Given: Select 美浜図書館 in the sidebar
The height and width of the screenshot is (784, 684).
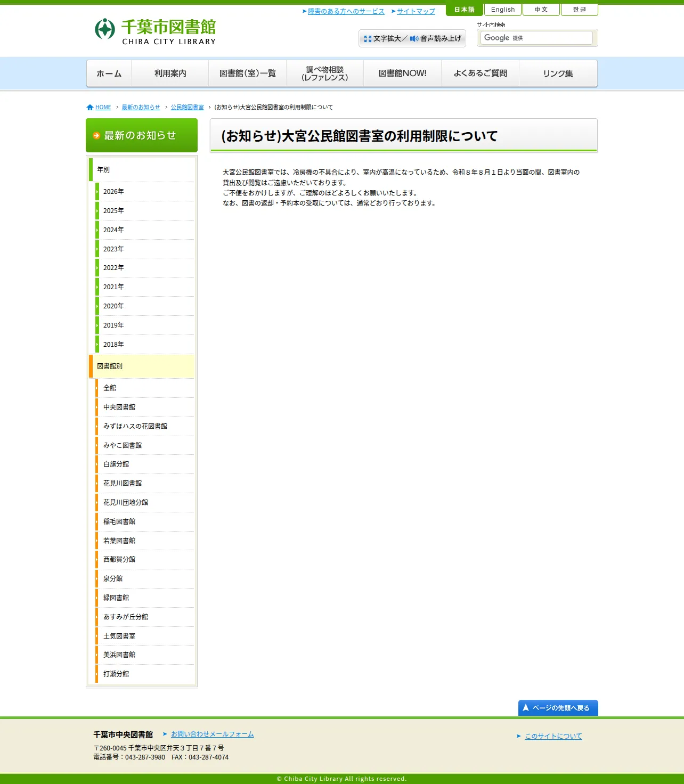Looking at the screenshot, I should click(145, 655).
